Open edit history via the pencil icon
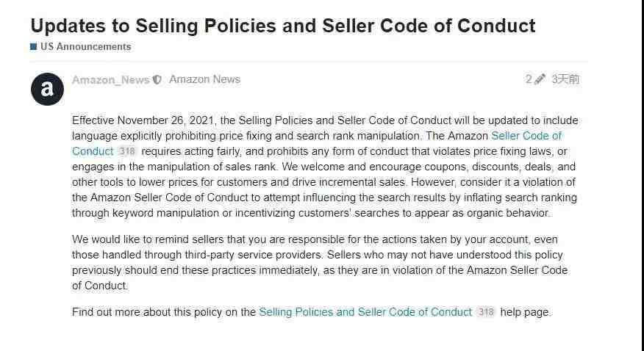Image resolution: width=644 pixels, height=351 pixels. coord(540,79)
